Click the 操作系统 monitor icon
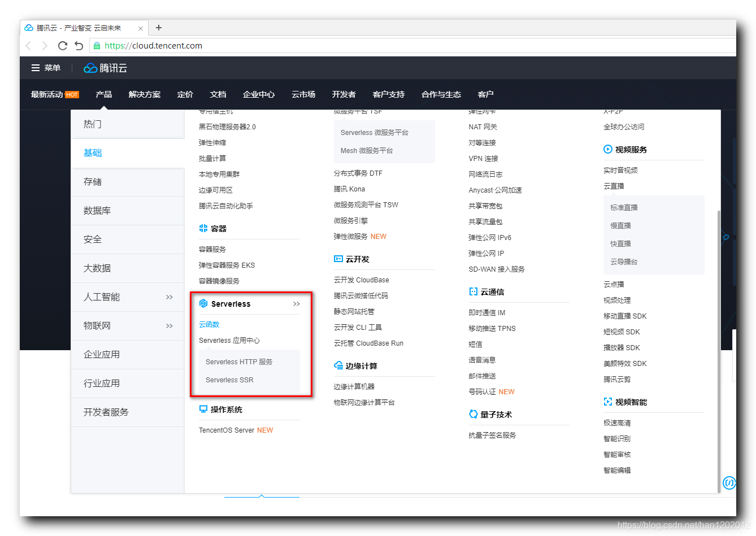The image size is (756, 536). click(x=203, y=409)
